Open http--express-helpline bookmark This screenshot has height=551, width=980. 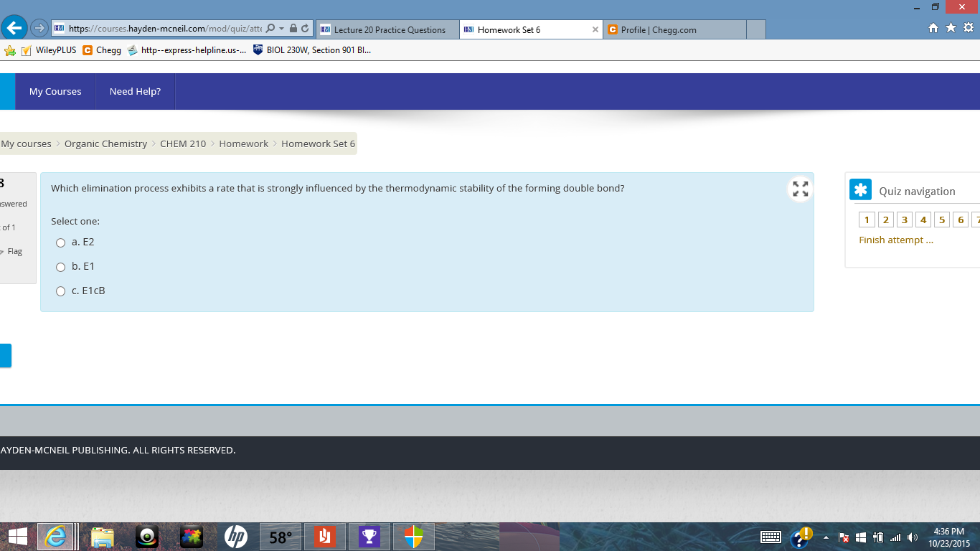187,50
